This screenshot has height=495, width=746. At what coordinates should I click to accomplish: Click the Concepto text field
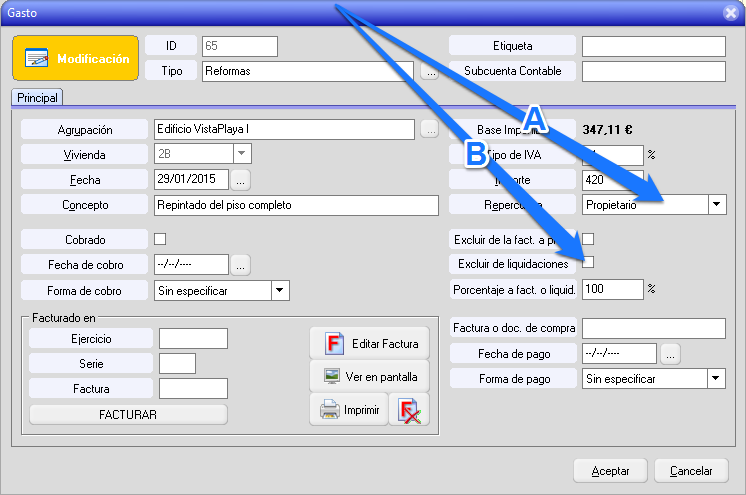point(296,205)
